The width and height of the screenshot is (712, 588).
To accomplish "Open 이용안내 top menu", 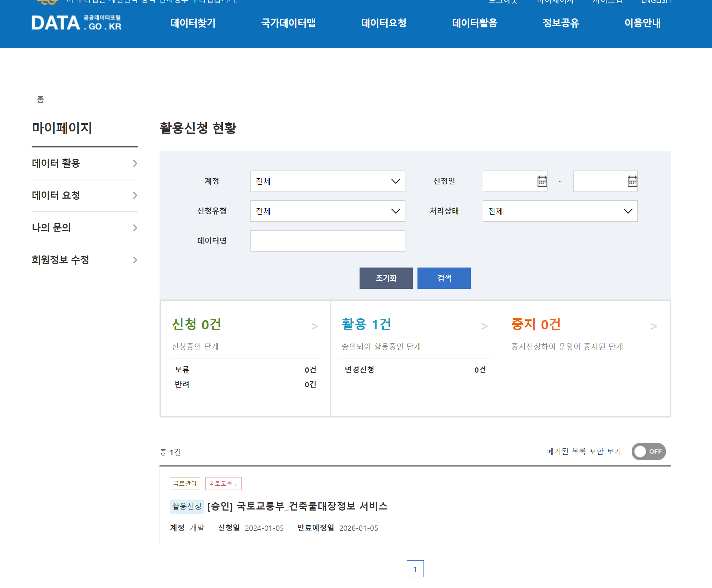I will coord(642,23).
